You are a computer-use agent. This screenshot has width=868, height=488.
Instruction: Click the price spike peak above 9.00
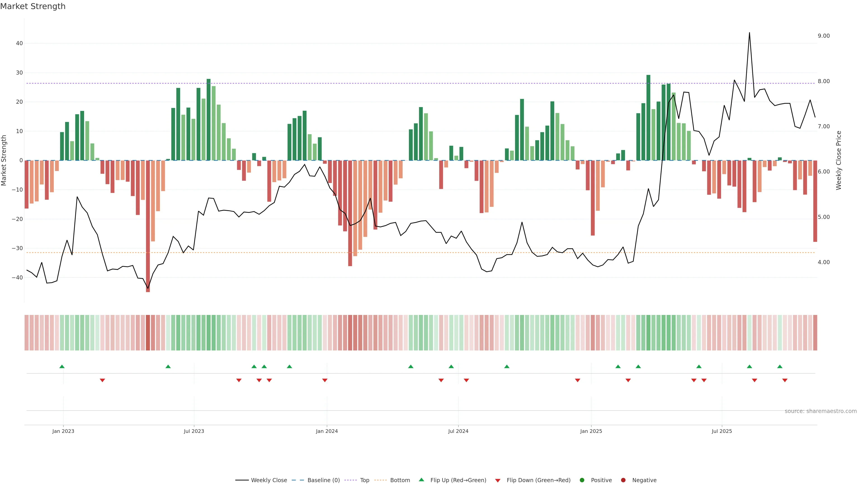pos(749,33)
